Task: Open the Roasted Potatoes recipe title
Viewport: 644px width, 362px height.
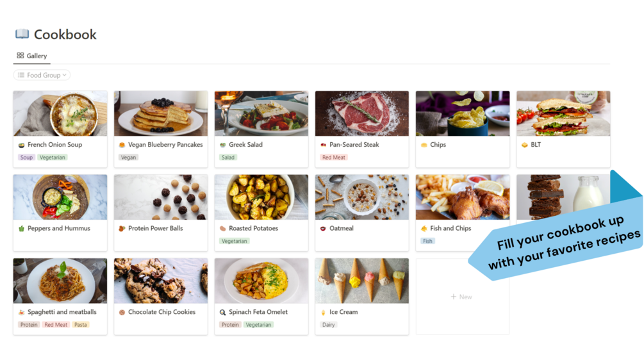Action: click(x=253, y=228)
